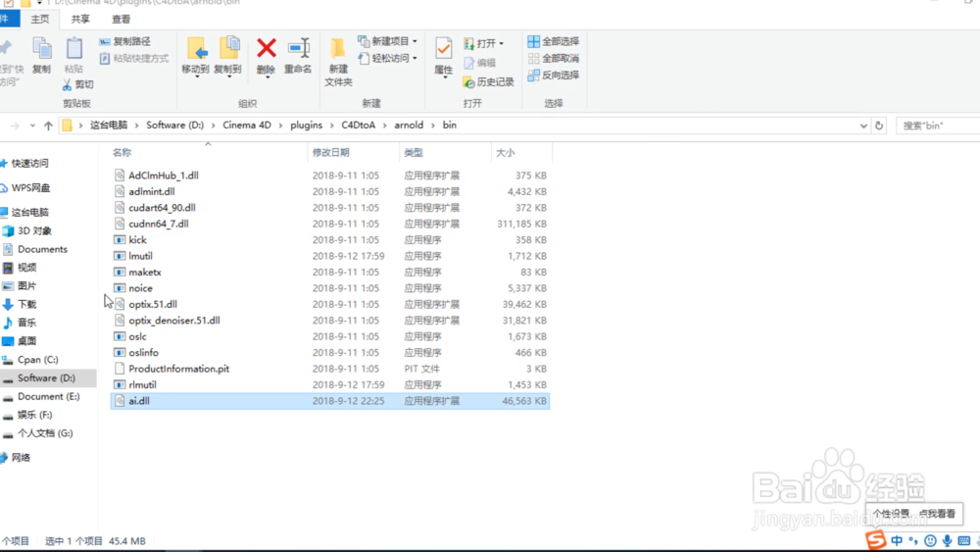The height and width of the screenshot is (552, 980).
Task: Expand the chevron after Software (D:) in path
Action: (213, 125)
